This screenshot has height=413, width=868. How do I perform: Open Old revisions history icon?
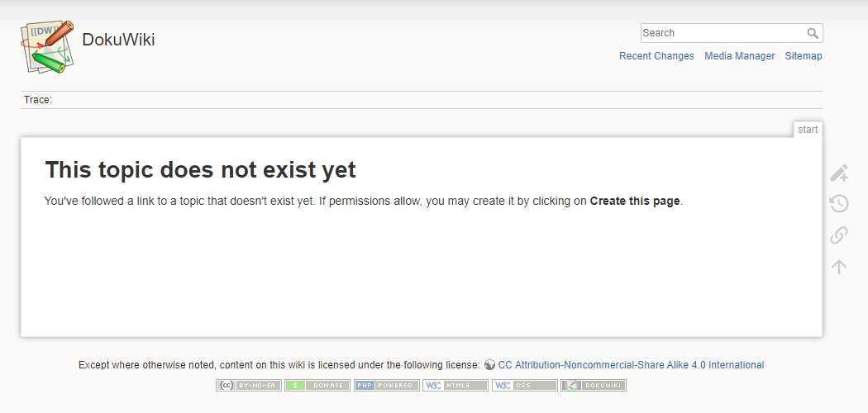tap(839, 203)
